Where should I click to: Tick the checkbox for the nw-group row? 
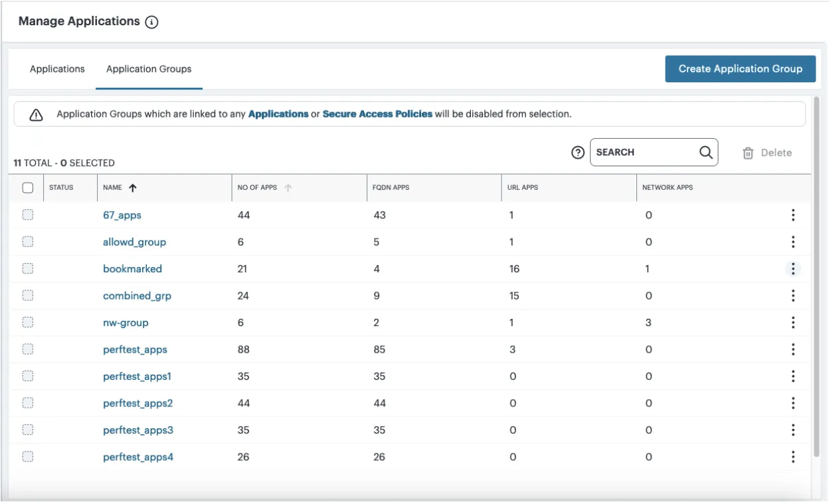click(x=28, y=322)
